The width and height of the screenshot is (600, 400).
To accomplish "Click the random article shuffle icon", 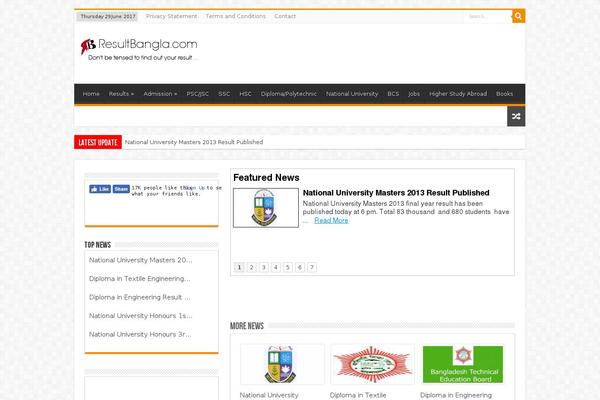I will point(516,116).
